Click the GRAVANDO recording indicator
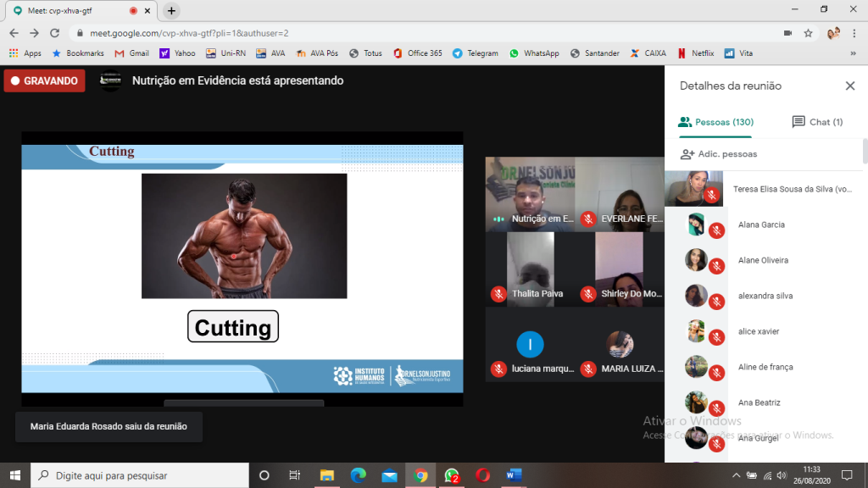Screen dimensions: 868x488 (x=44, y=80)
